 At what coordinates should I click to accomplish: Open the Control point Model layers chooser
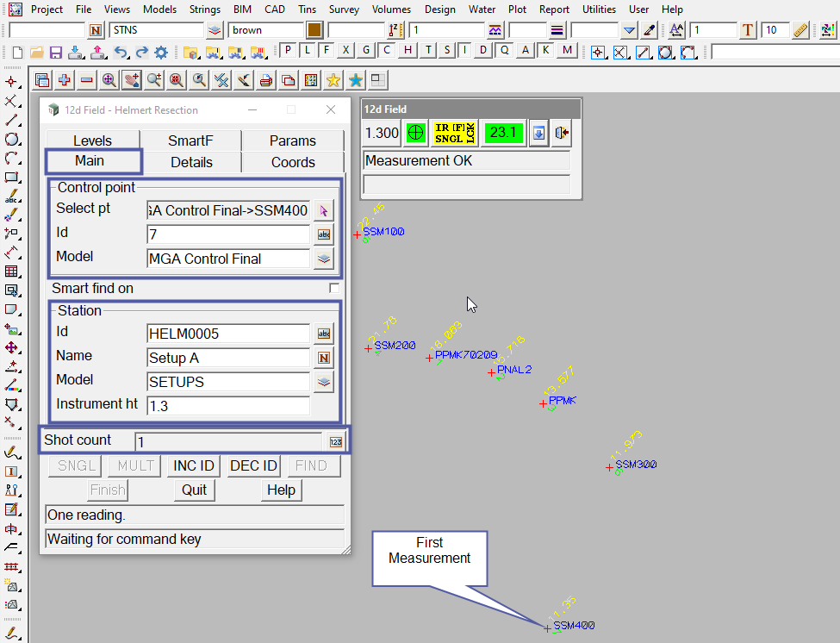tap(323, 259)
